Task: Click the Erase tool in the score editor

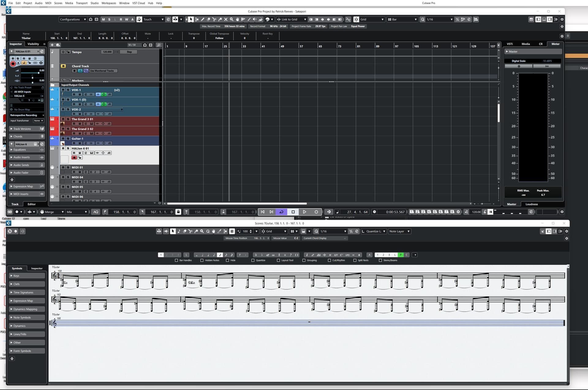Action: 184,231
